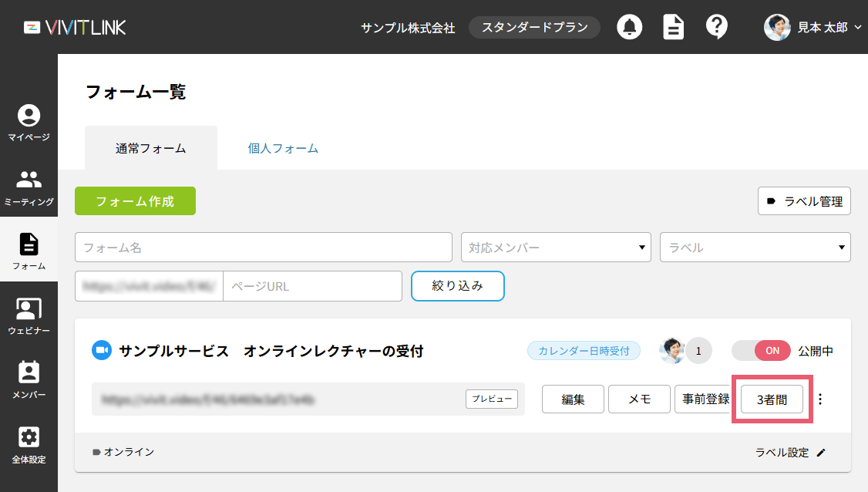The image size is (868, 492).
Task: Open the notifications bell icon
Action: (630, 27)
